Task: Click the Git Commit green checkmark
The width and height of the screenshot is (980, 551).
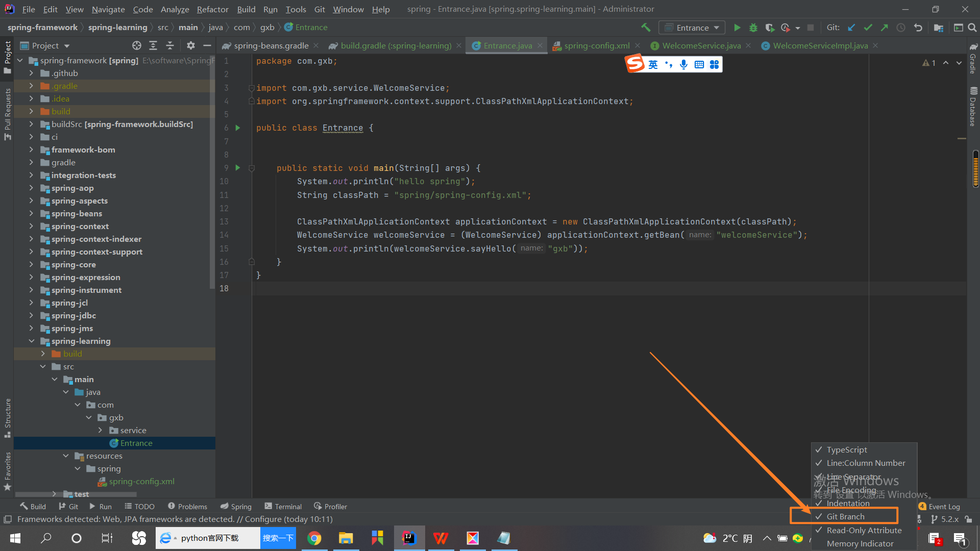Action: pyautogui.click(x=868, y=28)
